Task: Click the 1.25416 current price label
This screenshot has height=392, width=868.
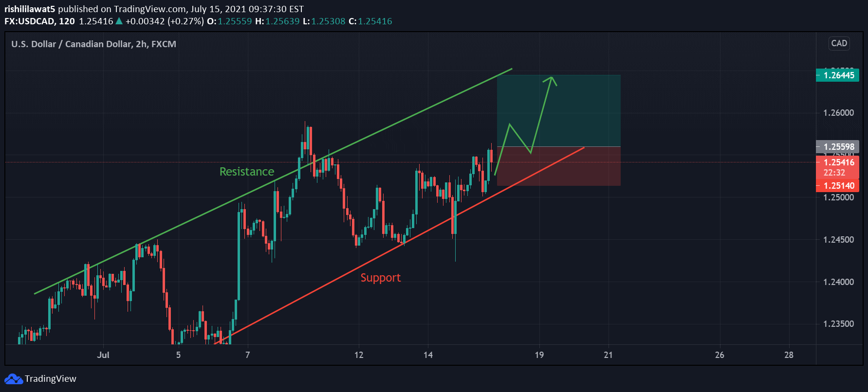Action: pos(838,162)
